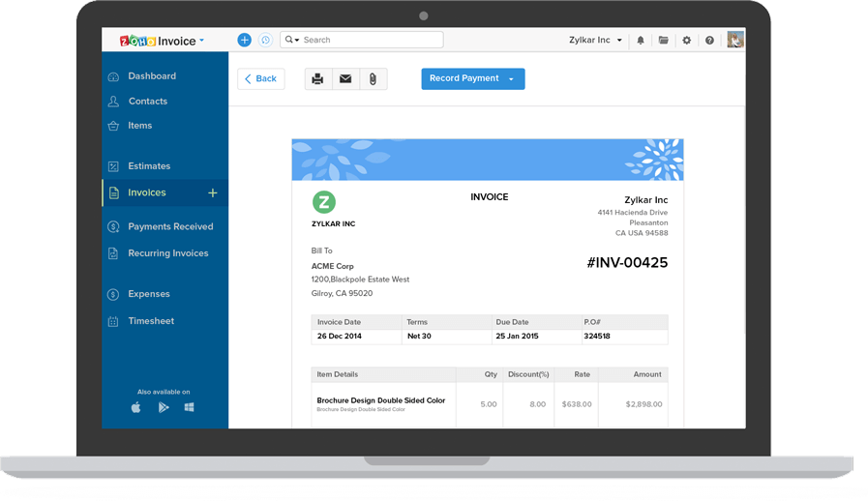Click the invoice blue banner header image
This screenshot has width=868, height=501.
[x=488, y=160]
